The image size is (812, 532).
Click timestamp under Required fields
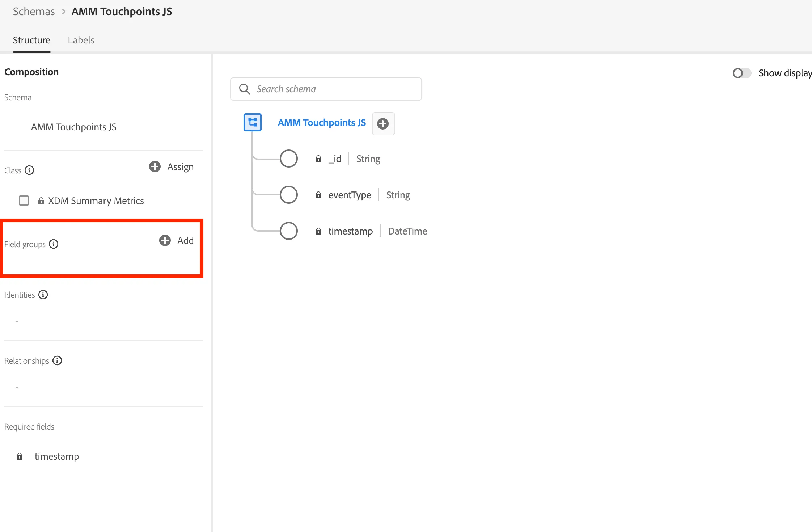[57, 456]
